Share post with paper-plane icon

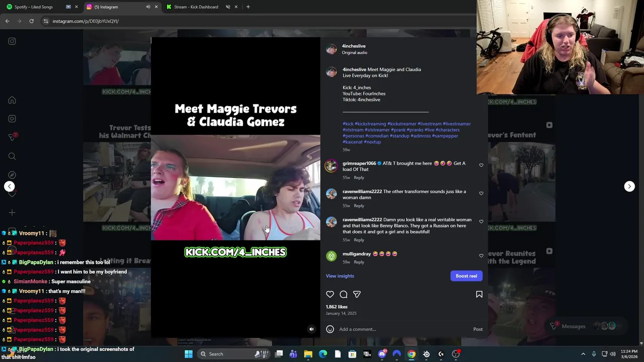(357, 295)
